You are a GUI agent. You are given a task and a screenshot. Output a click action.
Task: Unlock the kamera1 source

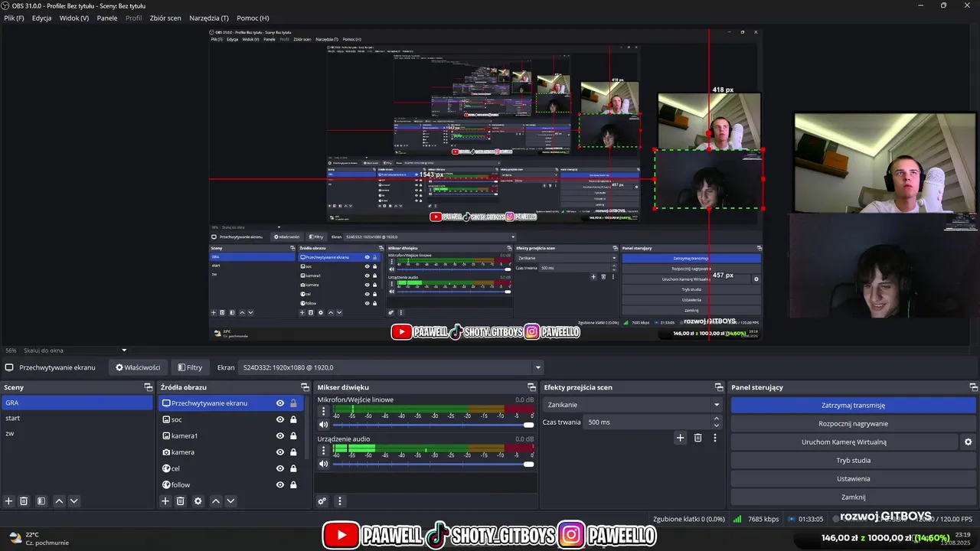coord(293,435)
